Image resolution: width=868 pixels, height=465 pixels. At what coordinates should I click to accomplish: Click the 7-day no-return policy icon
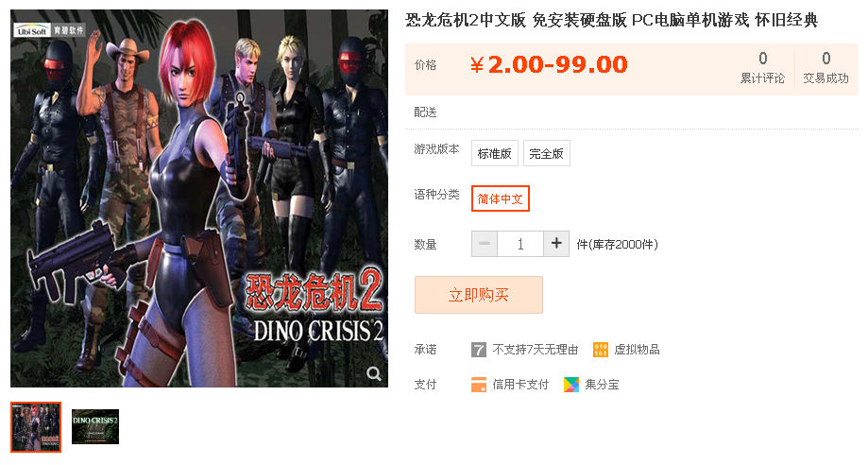478,350
